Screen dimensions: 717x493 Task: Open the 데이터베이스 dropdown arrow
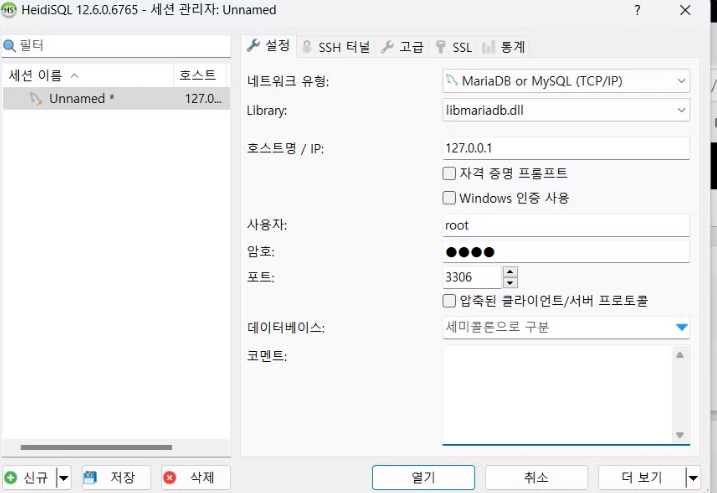click(682, 327)
